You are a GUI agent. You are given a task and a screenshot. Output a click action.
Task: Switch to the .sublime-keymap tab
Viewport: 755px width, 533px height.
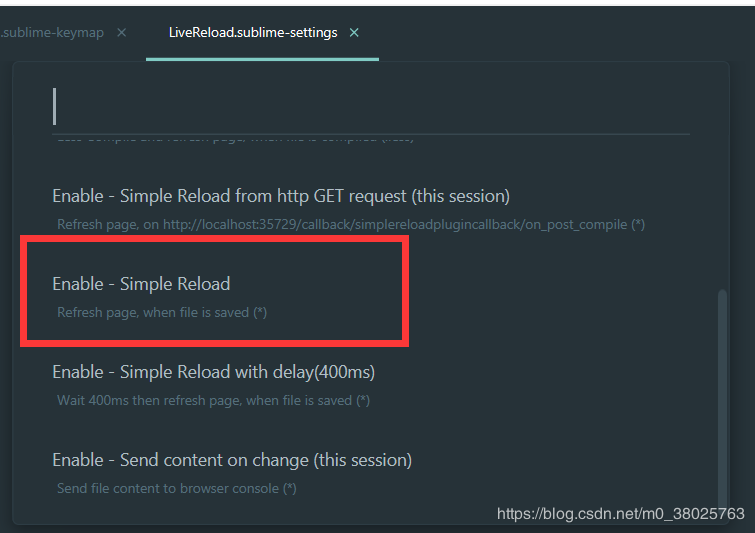tap(52, 33)
